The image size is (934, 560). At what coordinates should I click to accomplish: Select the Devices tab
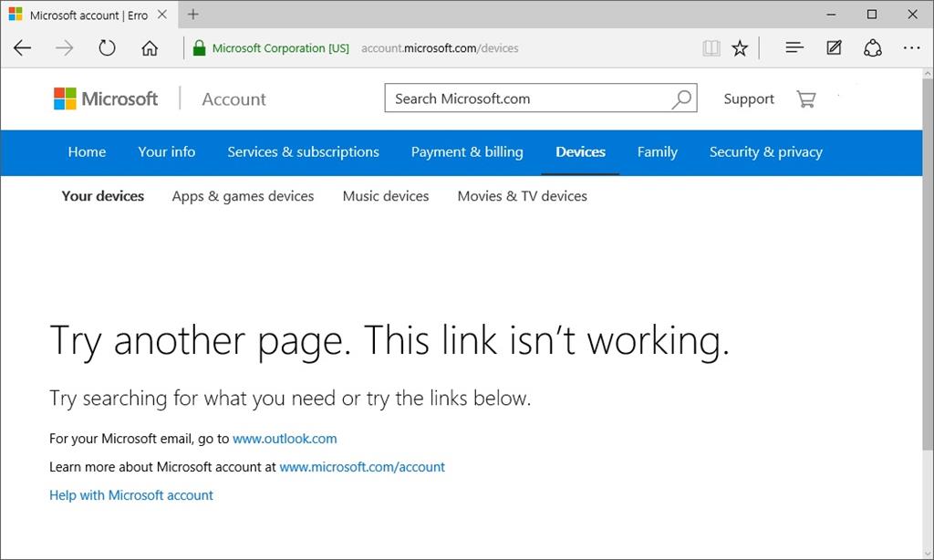tap(580, 152)
